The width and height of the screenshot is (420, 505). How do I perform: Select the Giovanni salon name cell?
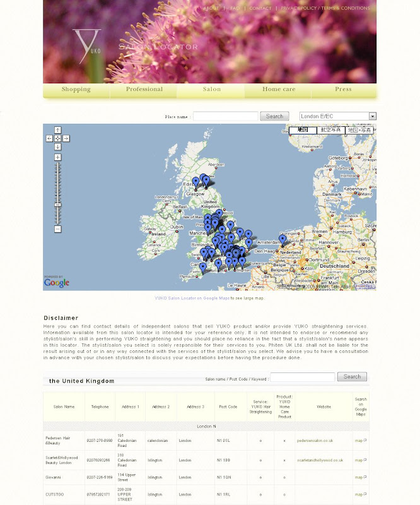64,477
